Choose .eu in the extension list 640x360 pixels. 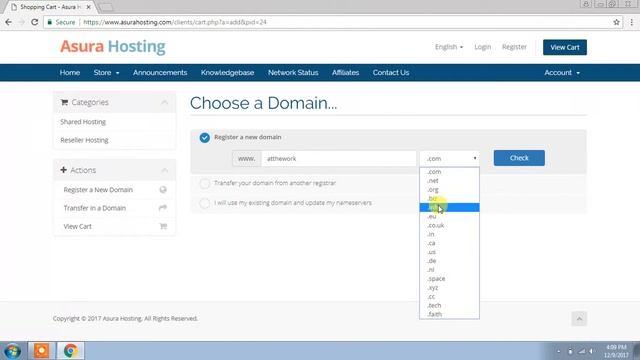(x=449, y=217)
